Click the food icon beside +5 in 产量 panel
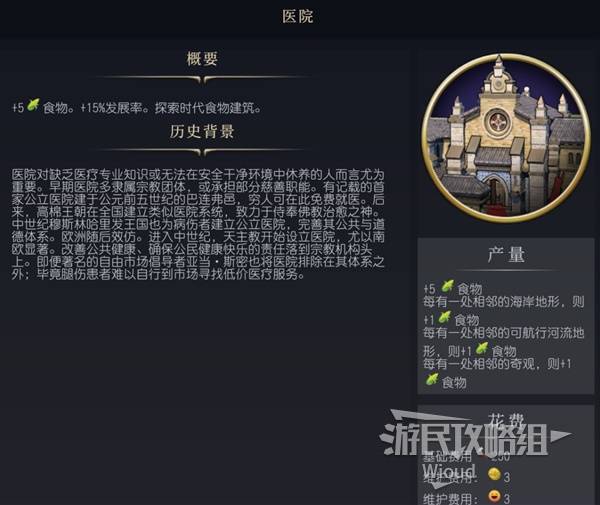This screenshot has width=600, height=505. [x=447, y=286]
